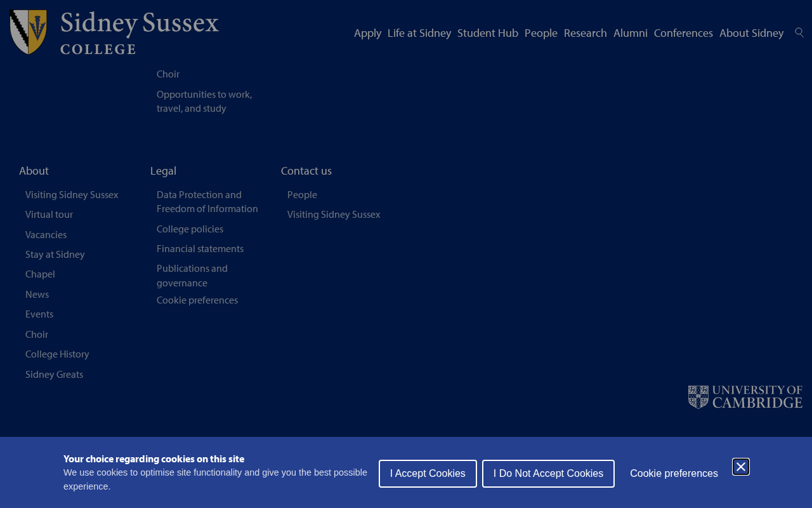Open Conferences navigation item

tap(683, 33)
